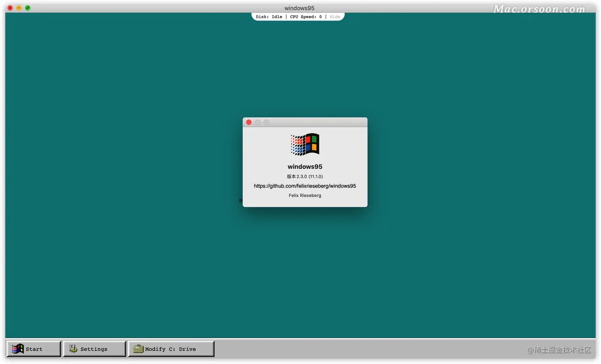
Task: Click the windows95 app name in dialog
Action: click(305, 167)
